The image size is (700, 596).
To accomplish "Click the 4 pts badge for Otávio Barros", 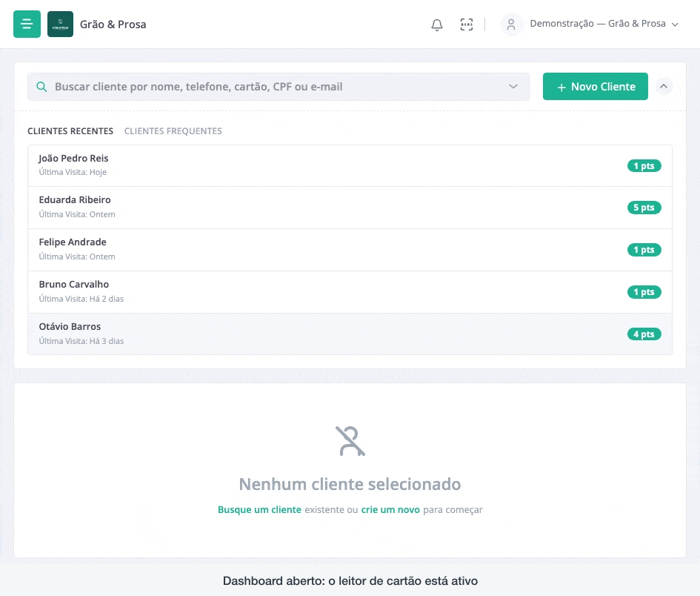I will point(644,334).
